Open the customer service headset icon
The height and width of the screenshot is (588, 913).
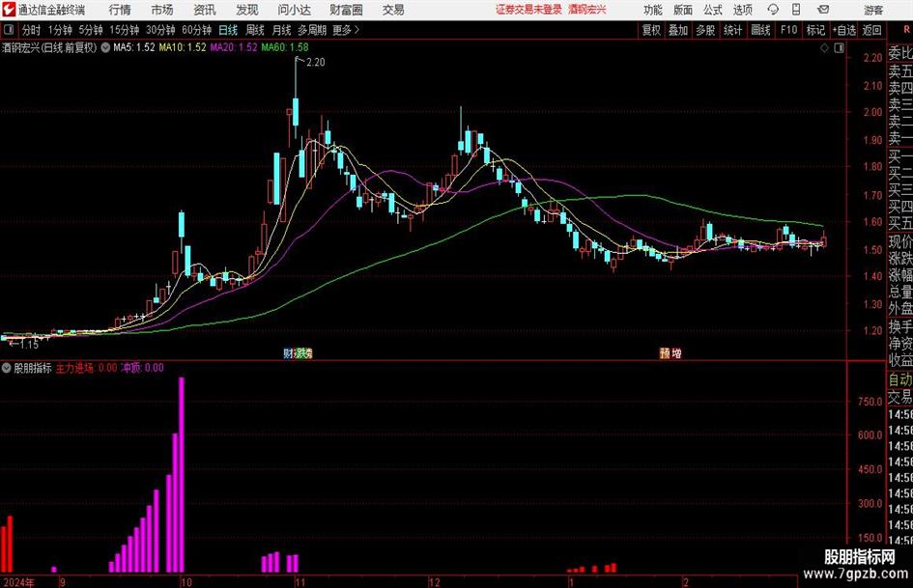(x=773, y=10)
